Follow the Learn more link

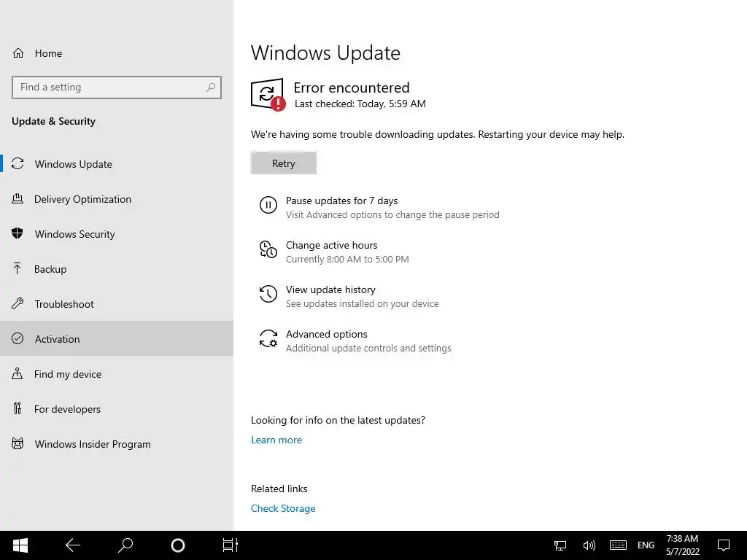[276, 440]
